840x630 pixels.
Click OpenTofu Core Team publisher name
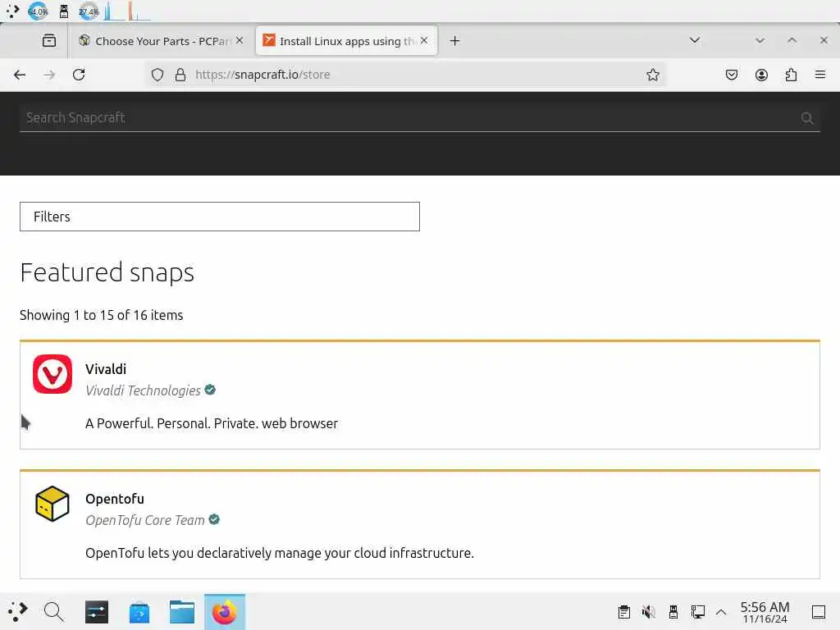point(144,520)
